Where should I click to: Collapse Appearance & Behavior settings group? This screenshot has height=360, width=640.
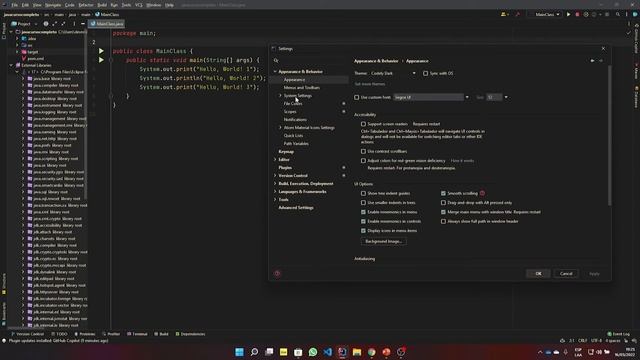point(275,72)
